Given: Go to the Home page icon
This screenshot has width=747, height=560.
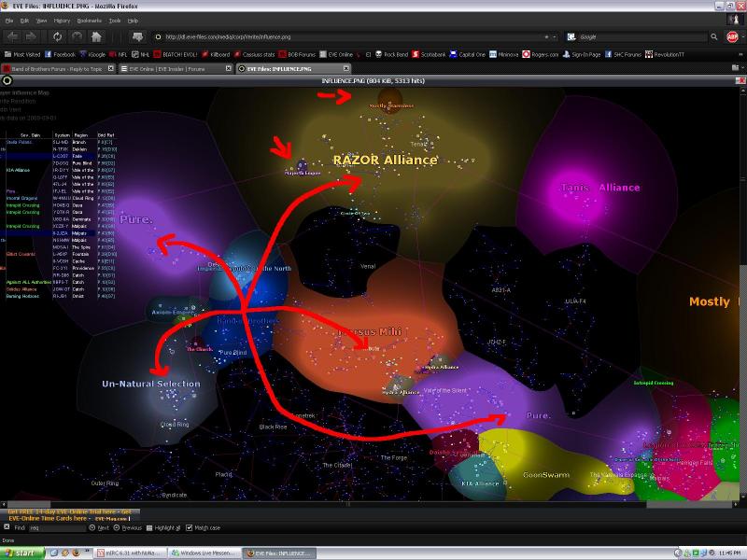Looking at the screenshot, I should (96, 36).
